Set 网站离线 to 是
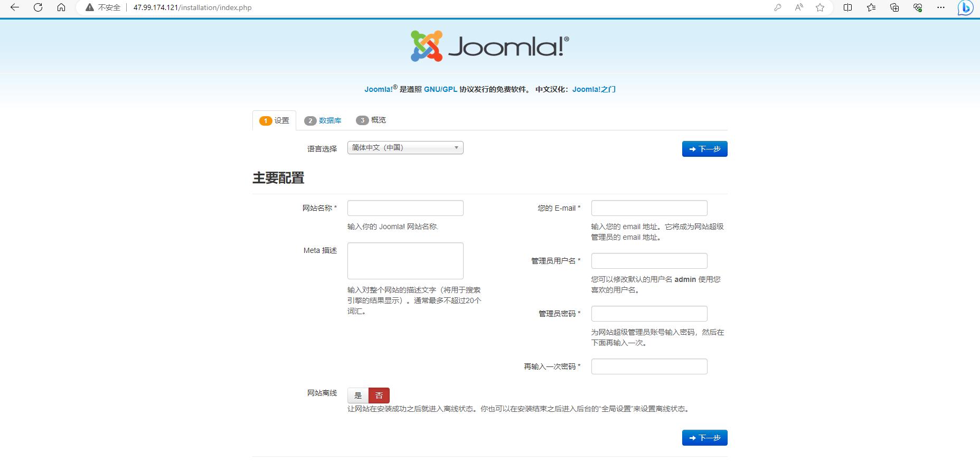The image size is (980, 471). 358,395
